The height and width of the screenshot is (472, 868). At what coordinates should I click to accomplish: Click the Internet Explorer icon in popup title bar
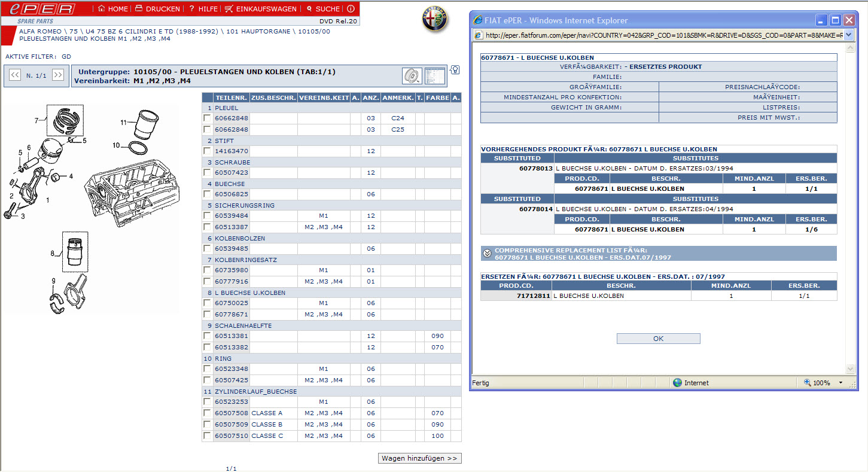pyautogui.click(x=479, y=21)
